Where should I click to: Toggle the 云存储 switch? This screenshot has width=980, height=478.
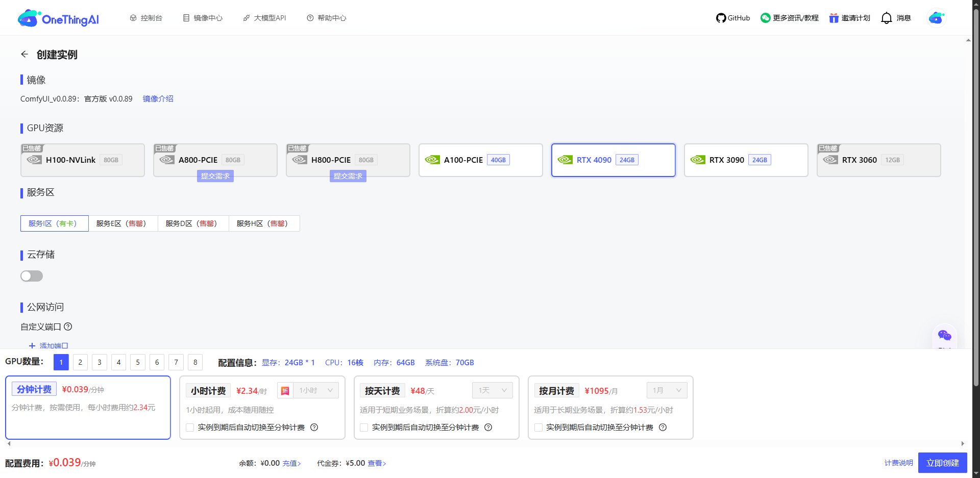point(32,276)
